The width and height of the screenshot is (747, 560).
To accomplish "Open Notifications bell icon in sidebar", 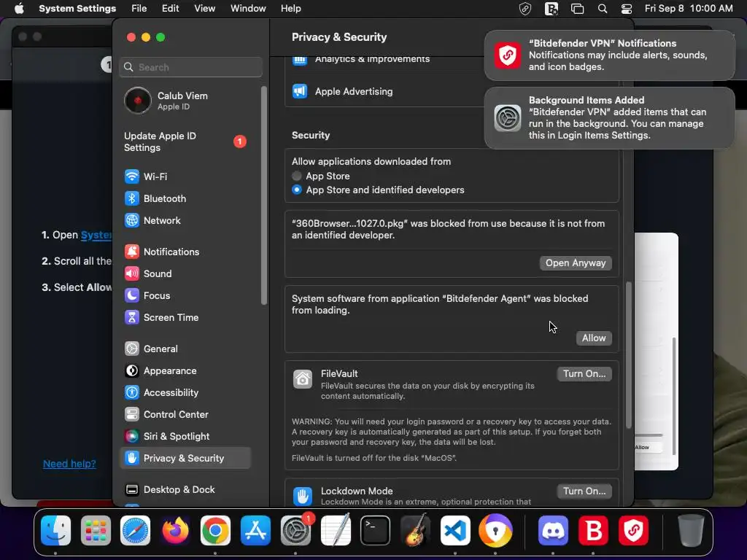I will pyautogui.click(x=132, y=252).
